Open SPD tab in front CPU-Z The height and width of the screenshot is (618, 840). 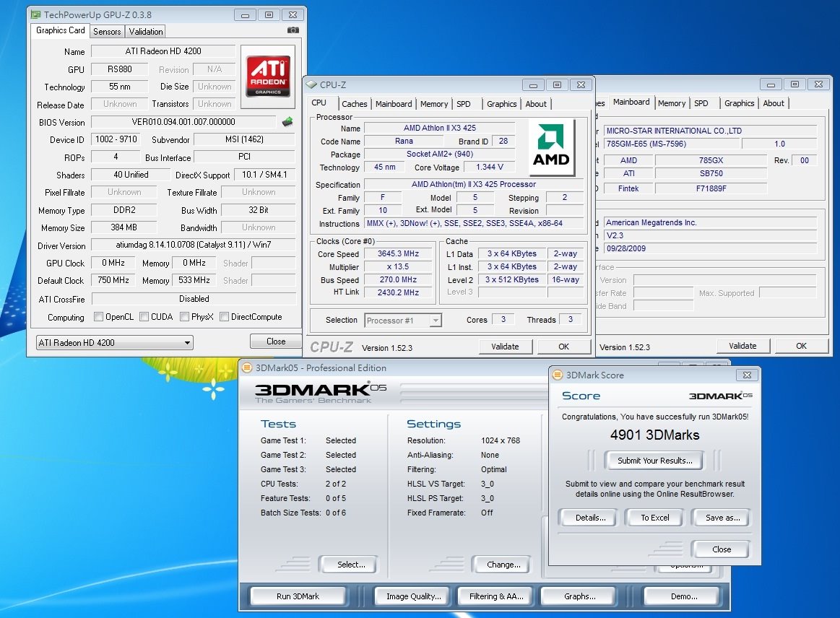click(x=464, y=104)
